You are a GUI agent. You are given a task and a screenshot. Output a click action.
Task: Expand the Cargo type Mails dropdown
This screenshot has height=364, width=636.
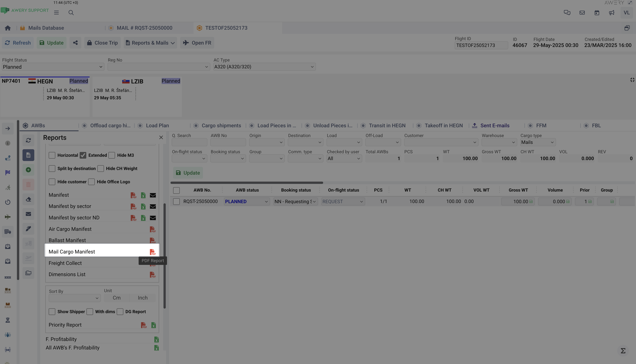[x=538, y=142]
